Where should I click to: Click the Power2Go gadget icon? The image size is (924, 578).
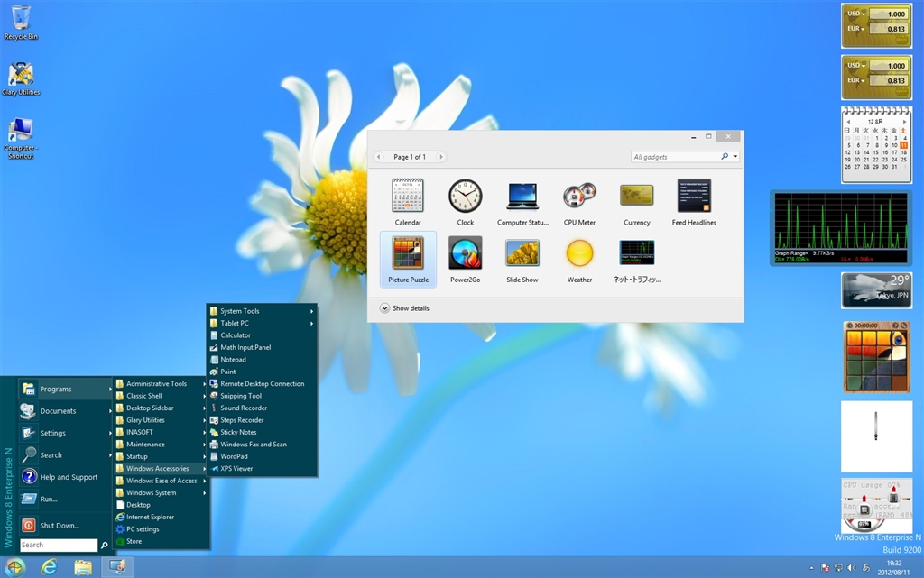[x=466, y=254]
